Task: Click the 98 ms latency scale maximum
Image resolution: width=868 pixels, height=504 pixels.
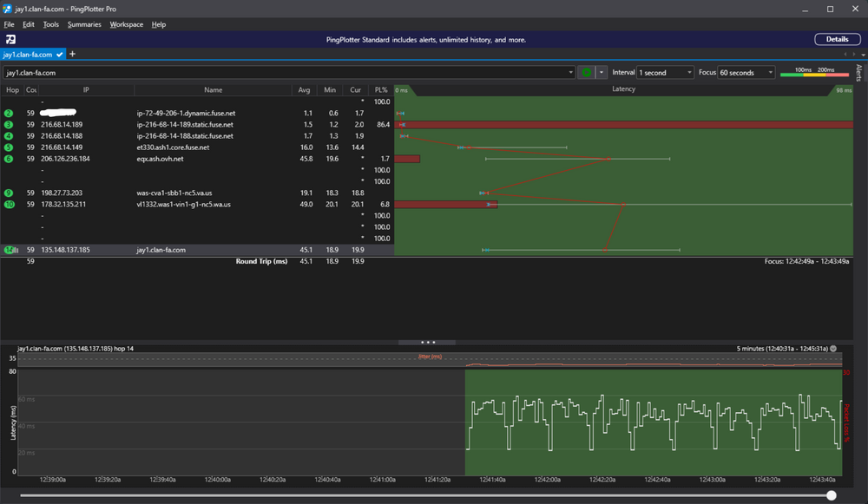Action: point(844,90)
